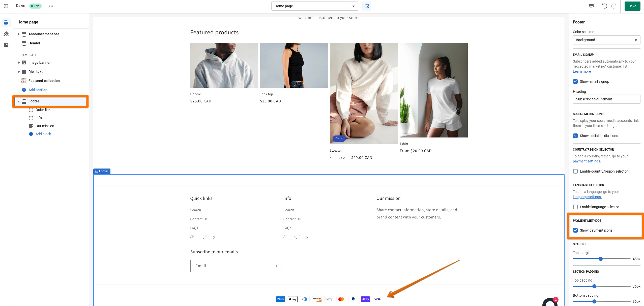Select the Featured collection section
Screen dimensions: 644x306
(x=44, y=81)
